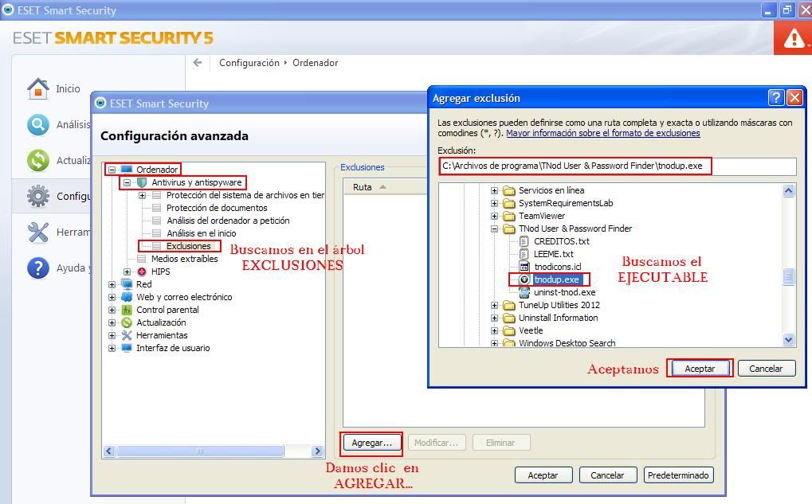This screenshot has height=504, width=812.
Task: Collapse TNod User & Password Finder folder
Action: click(x=495, y=229)
